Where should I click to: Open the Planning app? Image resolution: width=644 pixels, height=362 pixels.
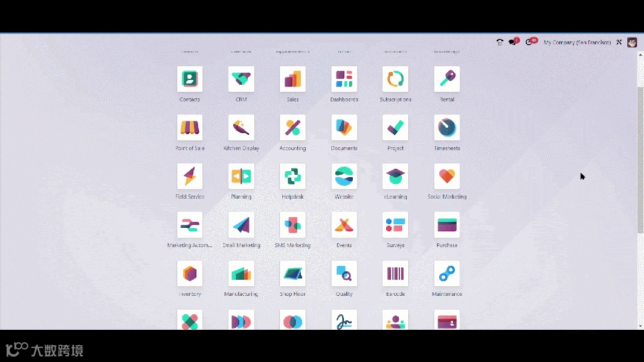pos(241,176)
